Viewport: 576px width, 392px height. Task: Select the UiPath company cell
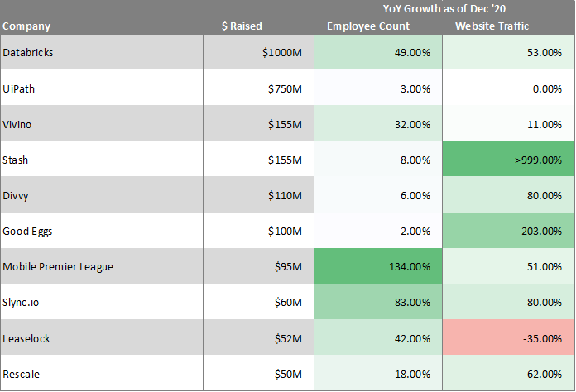pyautogui.click(x=102, y=88)
